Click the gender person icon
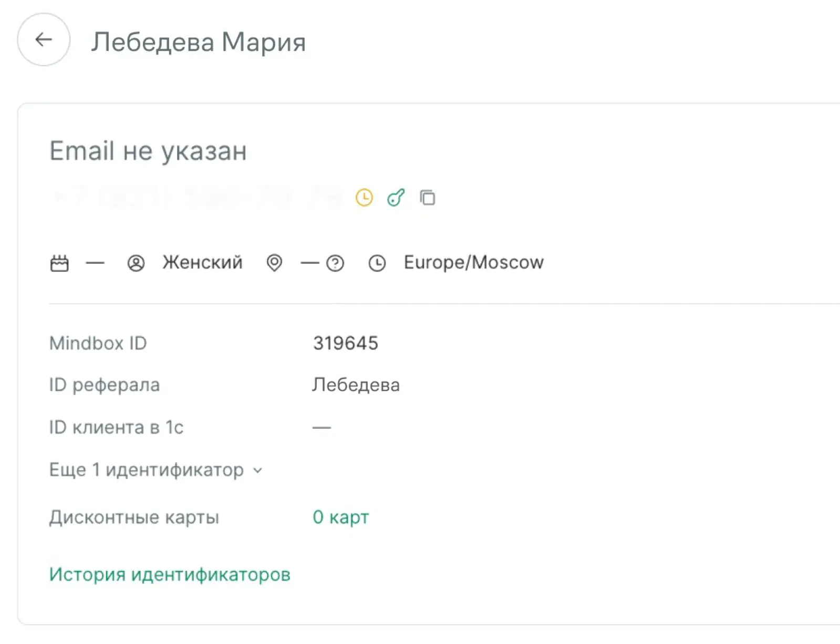Viewport: 840px width, 644px height. tap(136, 263)
